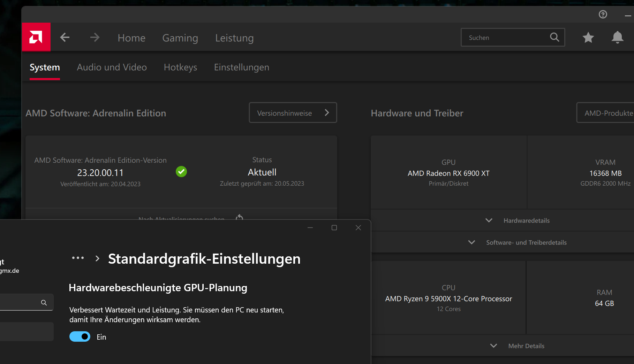Open the Home menu
Screen dimensions: 634x364
click(131, 38)
